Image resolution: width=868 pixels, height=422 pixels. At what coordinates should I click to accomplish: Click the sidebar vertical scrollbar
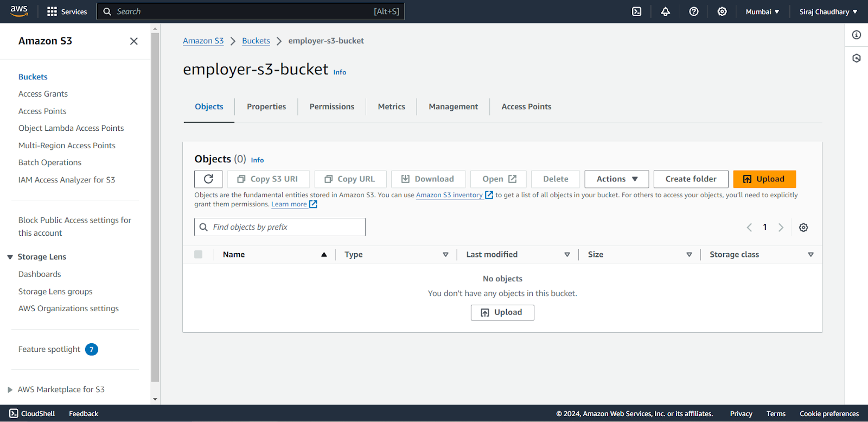[155, 206]
